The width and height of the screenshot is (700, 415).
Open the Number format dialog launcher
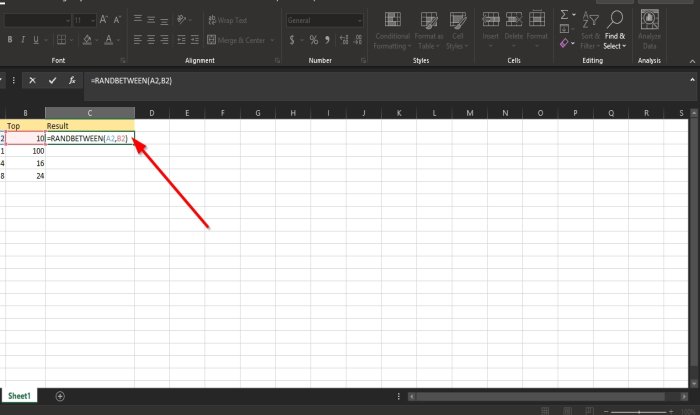tap(363, 61)
